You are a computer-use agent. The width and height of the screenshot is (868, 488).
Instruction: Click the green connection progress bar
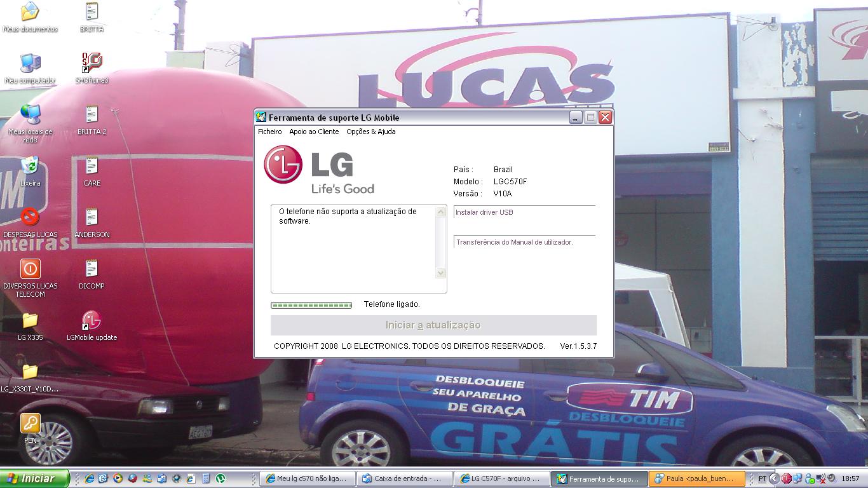[x=311, y=305]
